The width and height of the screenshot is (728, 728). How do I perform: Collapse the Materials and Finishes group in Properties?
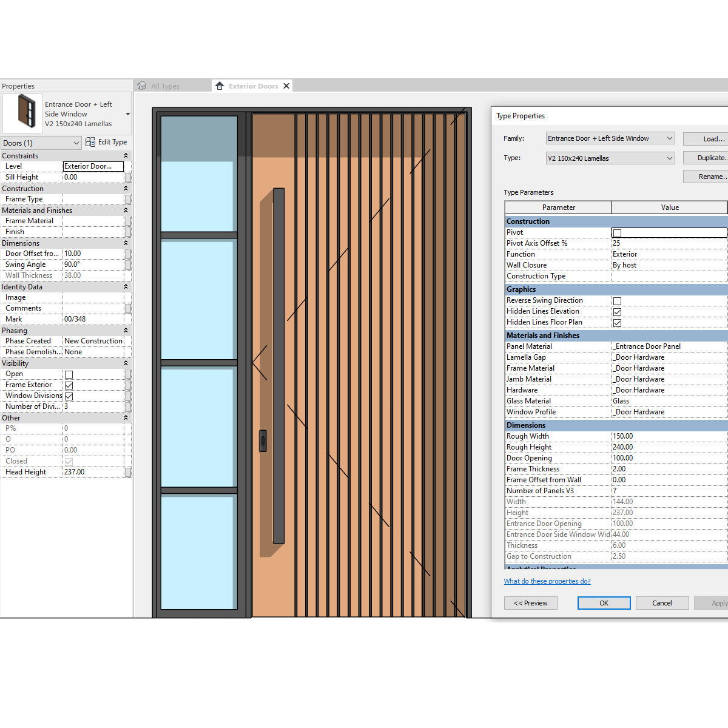click(x=126, y=211)
